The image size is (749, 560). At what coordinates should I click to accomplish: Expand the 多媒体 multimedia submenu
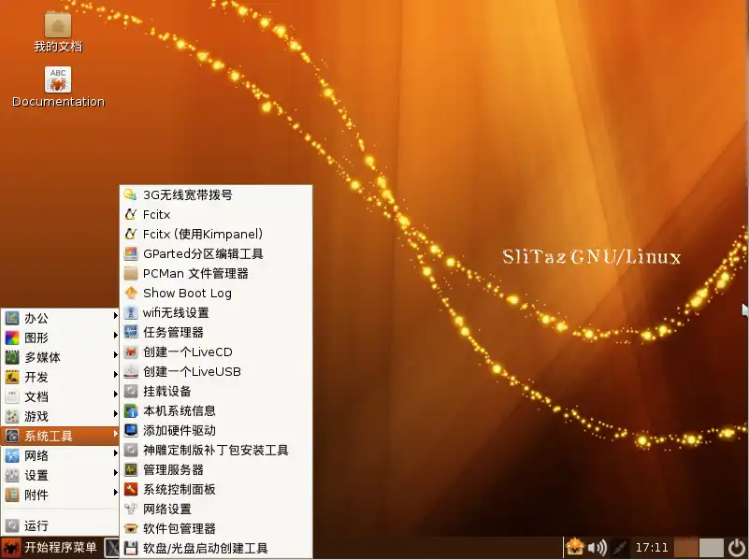pos(60,357)
